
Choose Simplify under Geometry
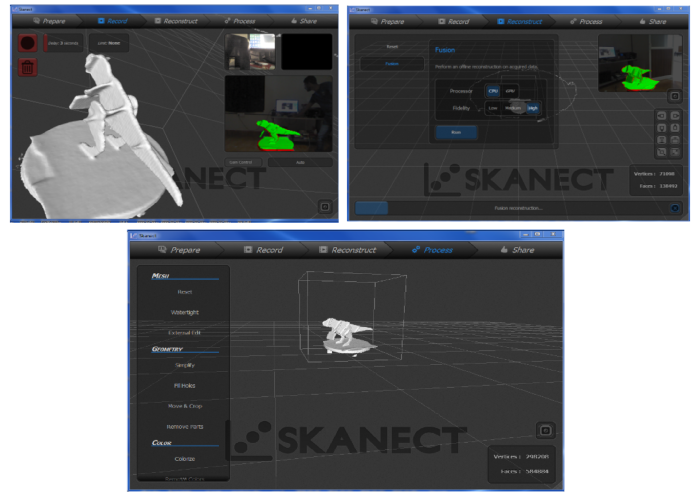click(x=184, y=365)
